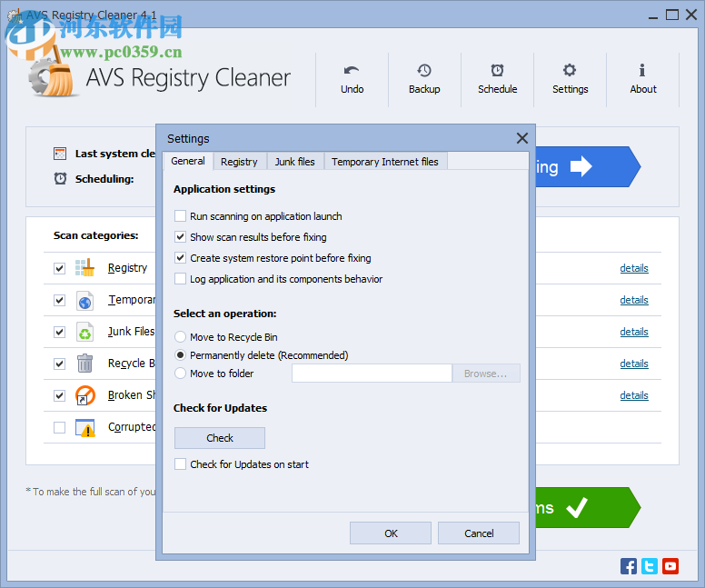Click the Temporary Internet globe icon
The image size is (705, 588).
coord(84,300)
